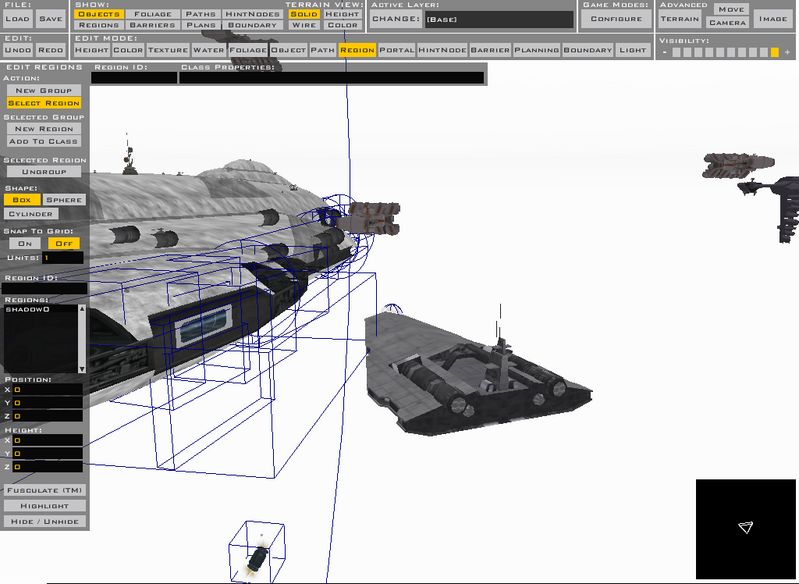Undo the last edit

pyautogui.click(x=18, y=50)
